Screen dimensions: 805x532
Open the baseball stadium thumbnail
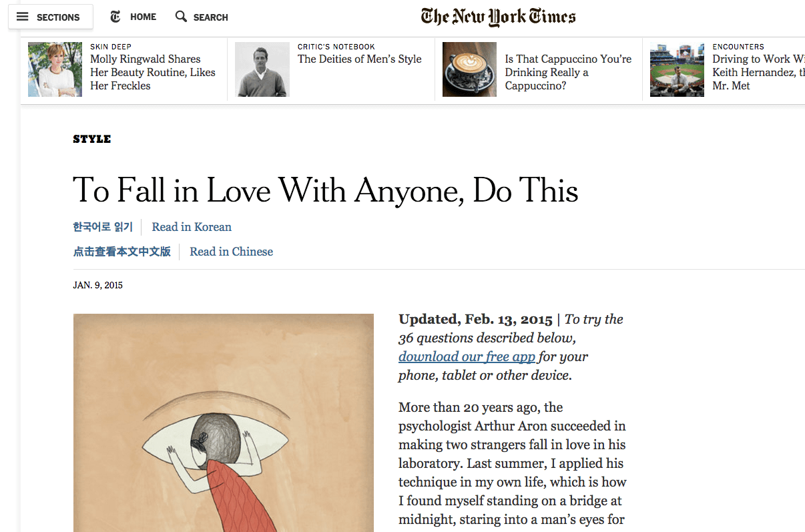pyautogui.click(x=677, y=69)
